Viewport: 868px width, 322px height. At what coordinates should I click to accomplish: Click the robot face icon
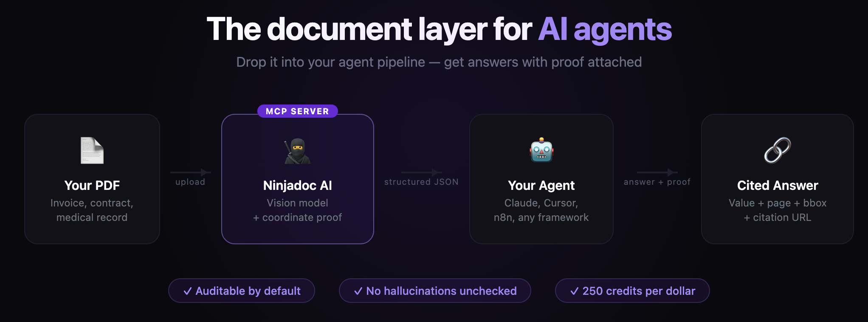coord(541,150)
